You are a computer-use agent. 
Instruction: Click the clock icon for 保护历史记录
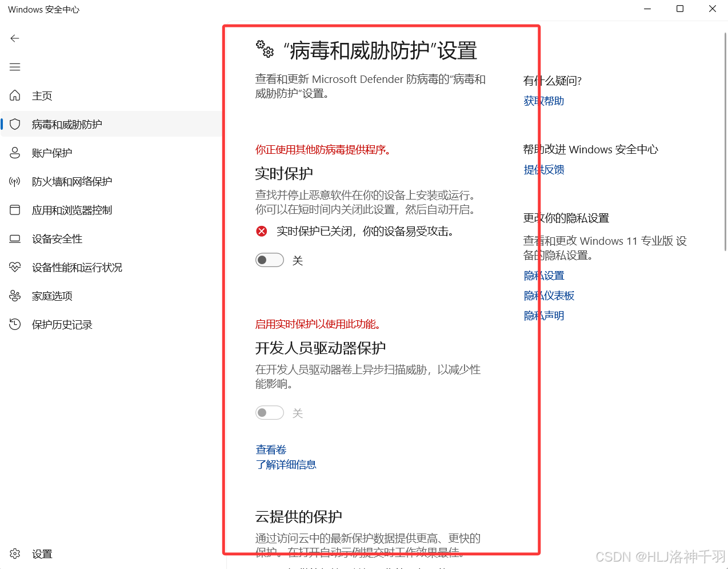pyautogui.click(x=15, y=324)
